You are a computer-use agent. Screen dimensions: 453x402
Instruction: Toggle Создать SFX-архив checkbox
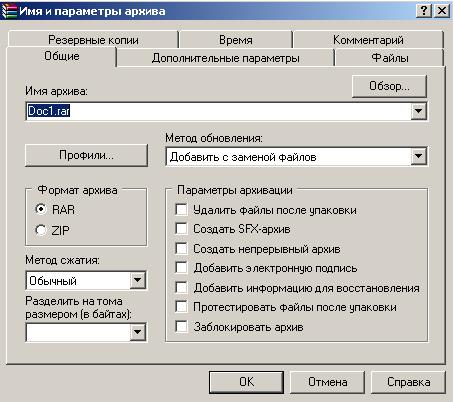coord(181,229)
